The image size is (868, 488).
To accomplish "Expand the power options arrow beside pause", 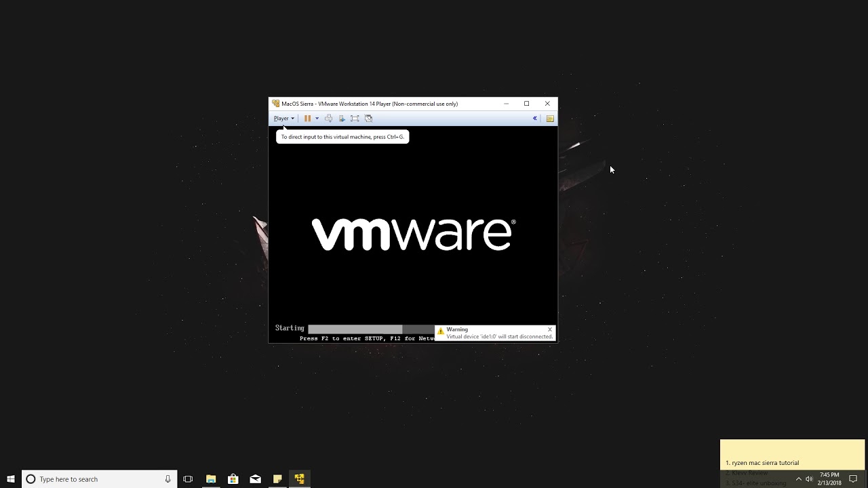I will [317, 119].
